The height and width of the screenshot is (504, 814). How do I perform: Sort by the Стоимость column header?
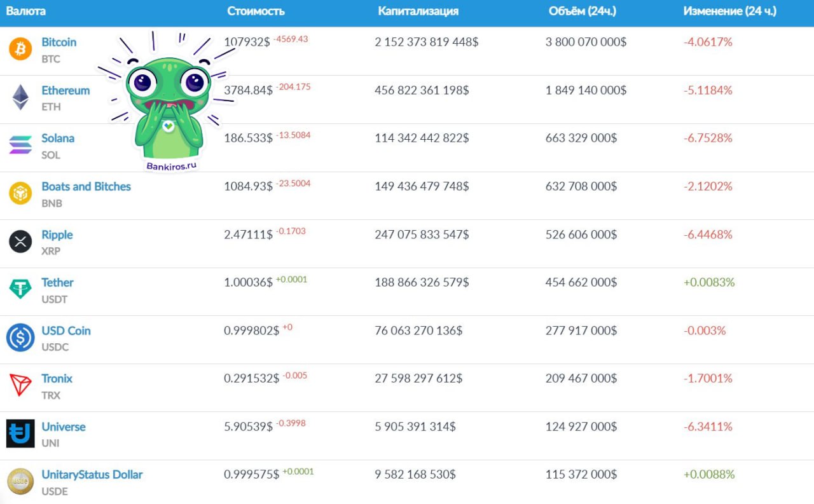click(x=256, y=11)
